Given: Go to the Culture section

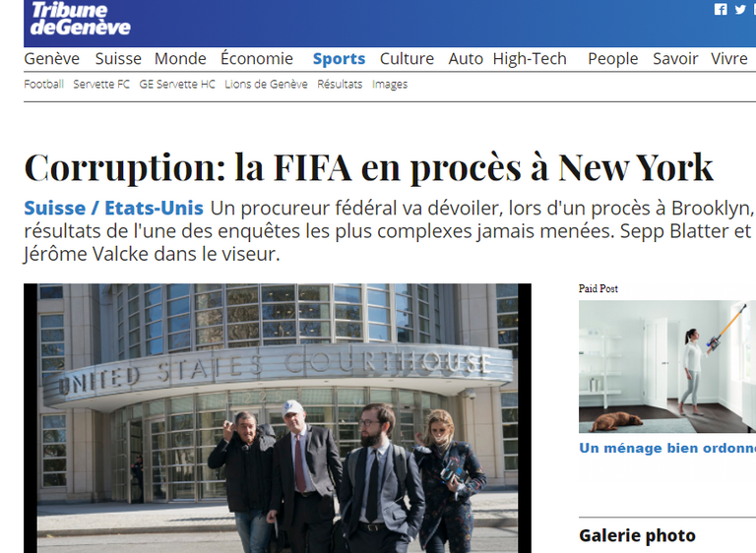Looking at the screenshot, I should pos(407,59).
